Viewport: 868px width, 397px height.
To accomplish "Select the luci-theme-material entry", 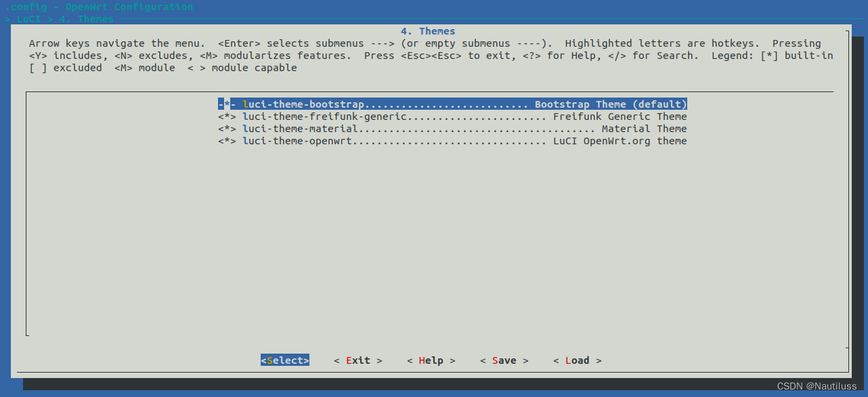I will (452, 129).
